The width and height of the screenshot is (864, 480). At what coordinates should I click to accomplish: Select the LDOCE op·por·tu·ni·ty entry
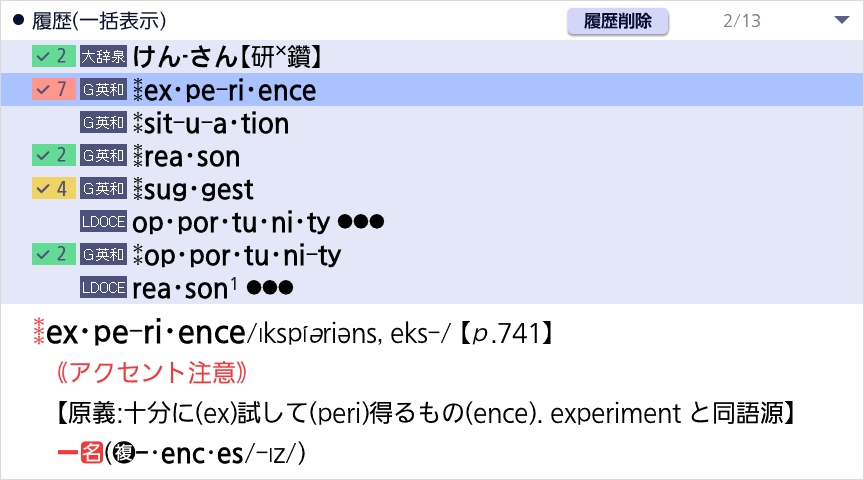pyautogui.click(x=230, y=223)
